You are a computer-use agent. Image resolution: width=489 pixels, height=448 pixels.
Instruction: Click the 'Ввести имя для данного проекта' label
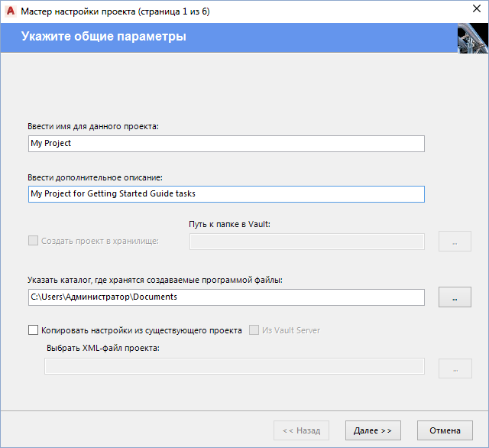click(x=92, y=126)
